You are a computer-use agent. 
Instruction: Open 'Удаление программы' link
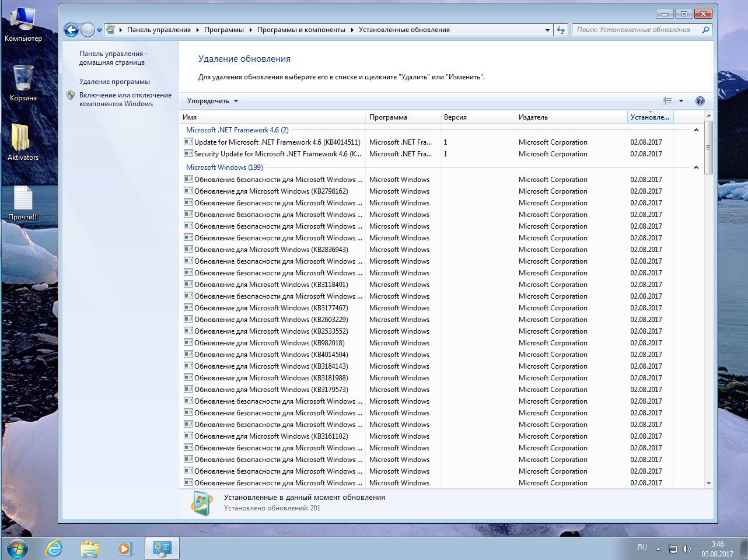(x=114, y=82)
